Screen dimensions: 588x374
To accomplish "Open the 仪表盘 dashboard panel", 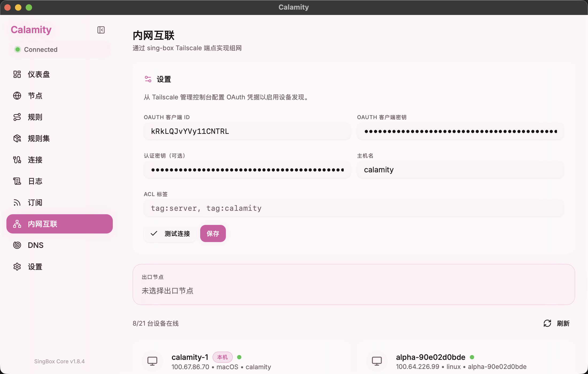I will [38, 74].
